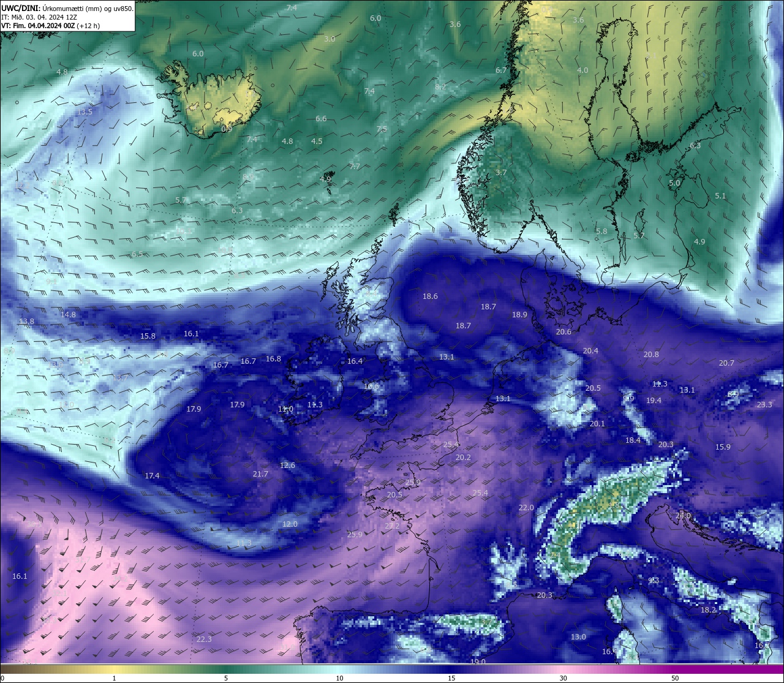Click the 14.8 value in the Atlantic
The width and height of the screenshot is (784, 683).
click(68, 314)
